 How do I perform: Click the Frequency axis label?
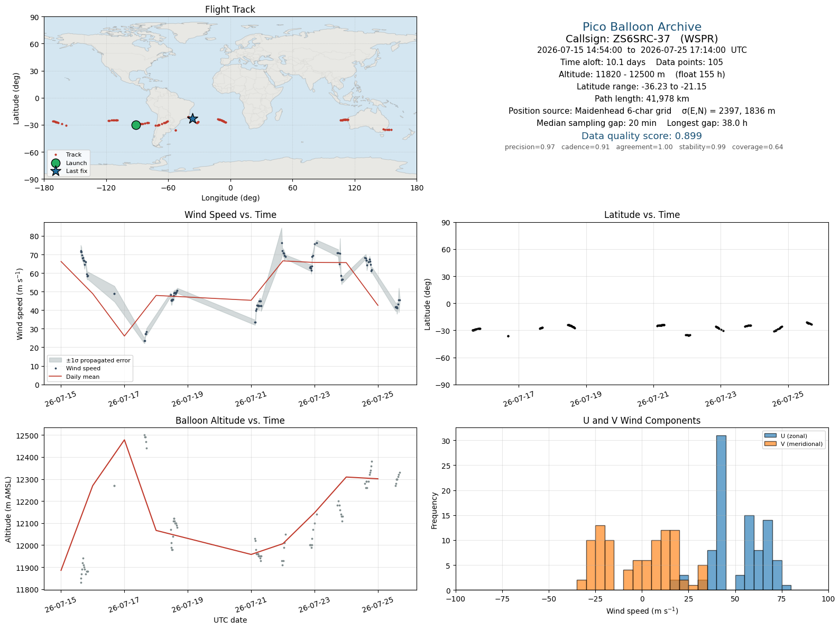coord(435,511)
